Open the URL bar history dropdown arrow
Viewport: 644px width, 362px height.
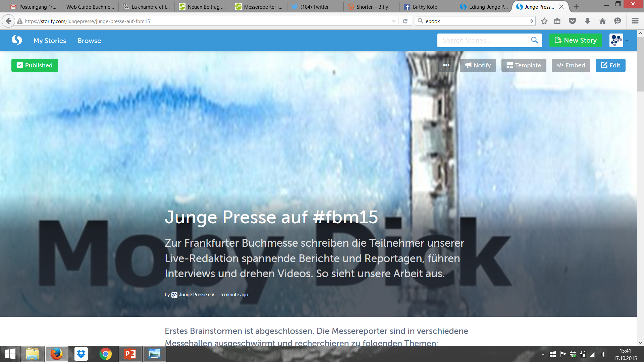point(394,21)
